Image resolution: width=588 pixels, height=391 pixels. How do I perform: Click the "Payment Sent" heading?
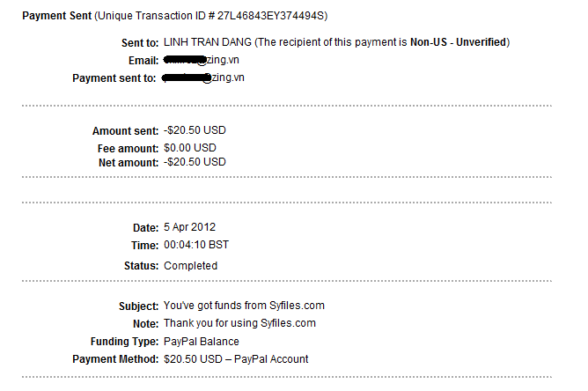56,17
